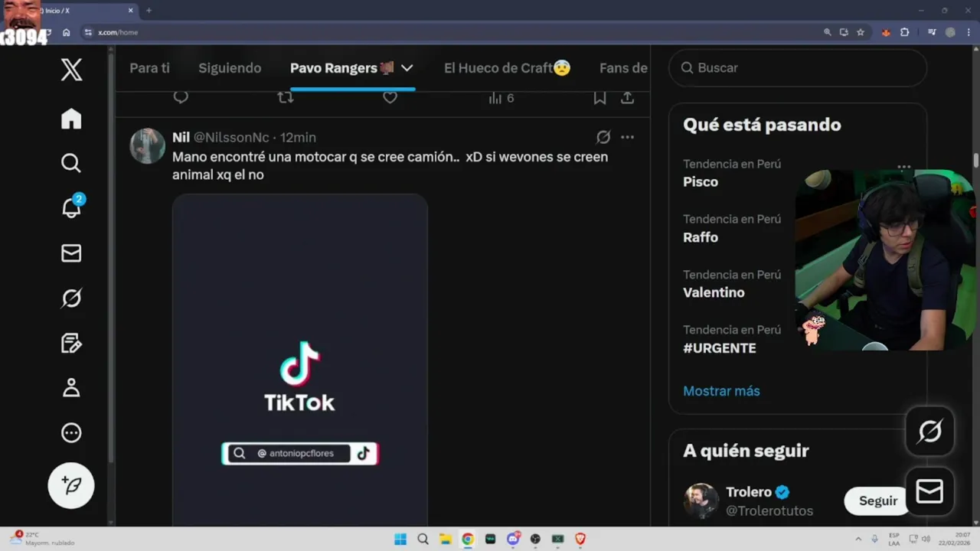Compose a new post with feather button
Screen dimensions: 980x551
click(71, 485)
